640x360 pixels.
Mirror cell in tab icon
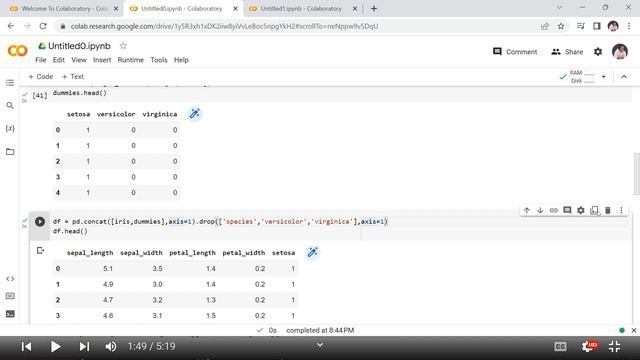pyautogui.click(x=594, y=211)
